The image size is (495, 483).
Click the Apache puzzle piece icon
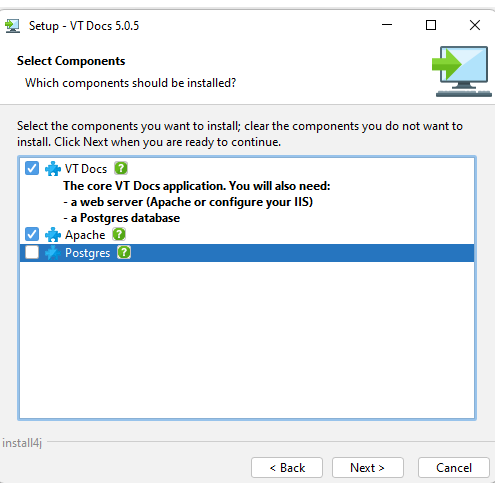pyautogui.click(x=53, y=235)
